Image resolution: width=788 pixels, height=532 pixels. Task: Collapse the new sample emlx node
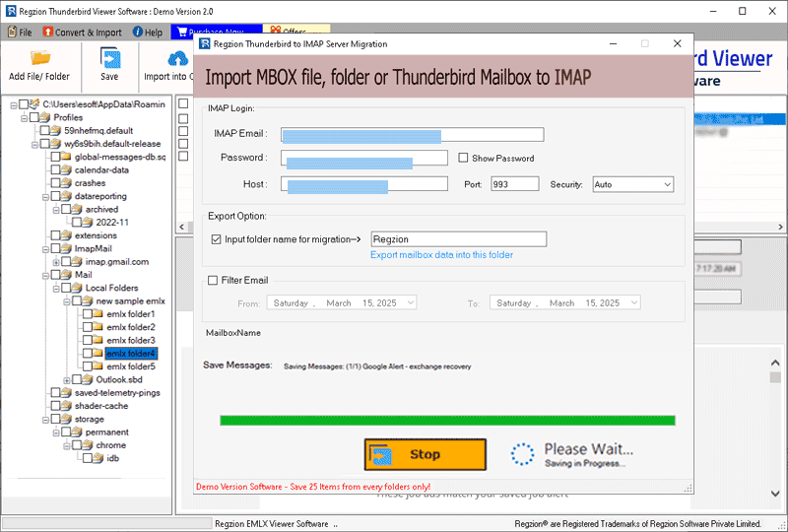click(x=66, y=301)
